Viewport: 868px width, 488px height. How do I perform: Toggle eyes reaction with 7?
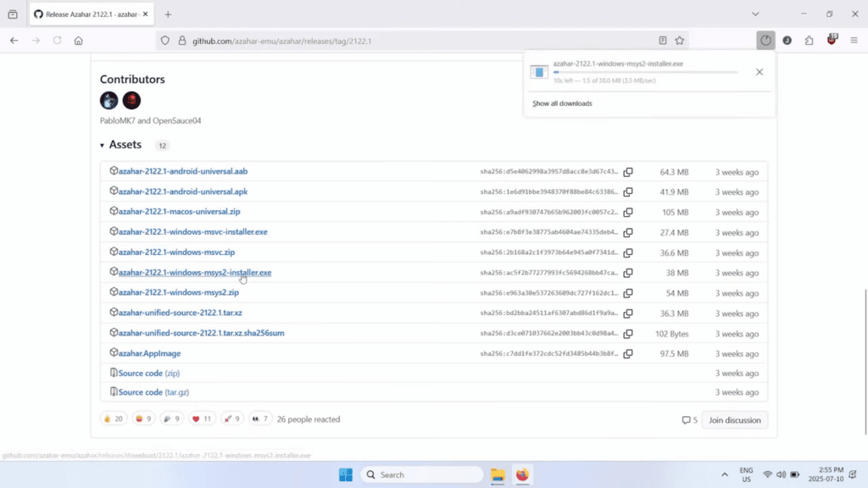pyautogui.click(x=260, y=419)
